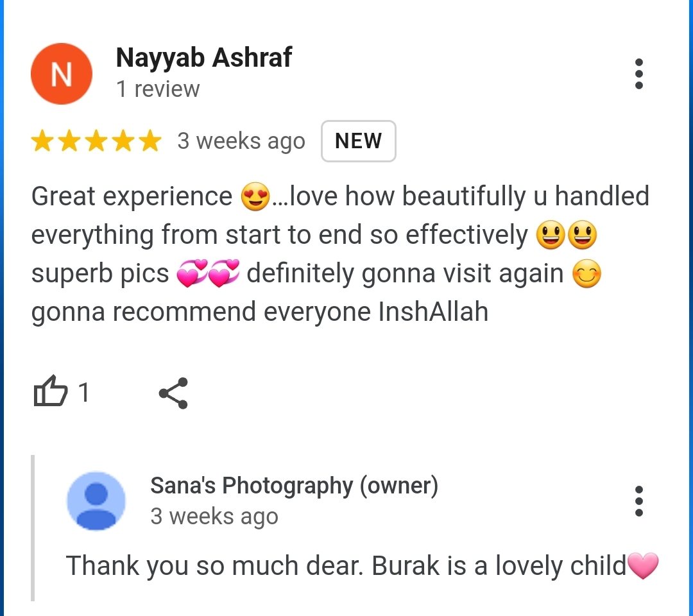The height and width of the screenshot is (616, 693).
Task: Click the fifth yellow star in the rating
Action: pyautogui.click(x=150, y=141)
